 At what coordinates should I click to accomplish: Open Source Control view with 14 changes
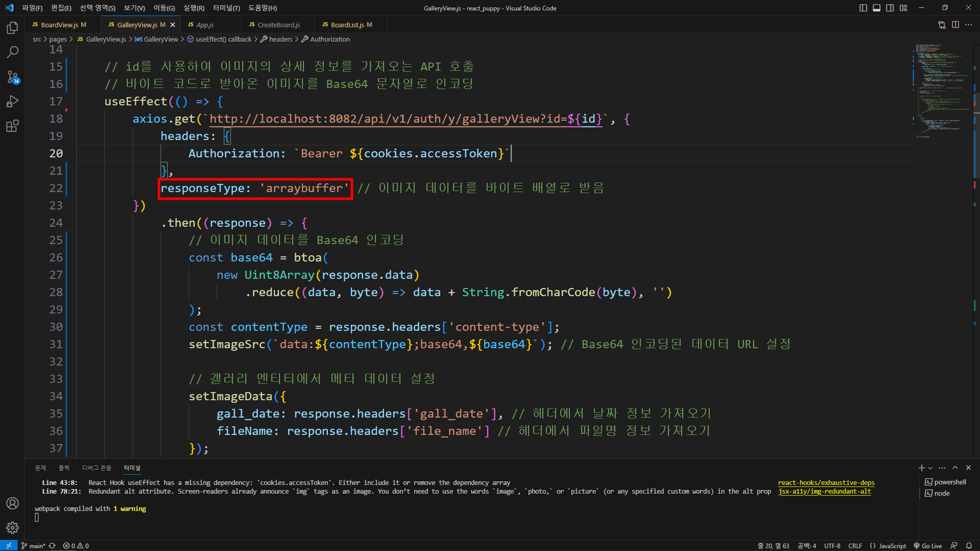click(12, 77)
